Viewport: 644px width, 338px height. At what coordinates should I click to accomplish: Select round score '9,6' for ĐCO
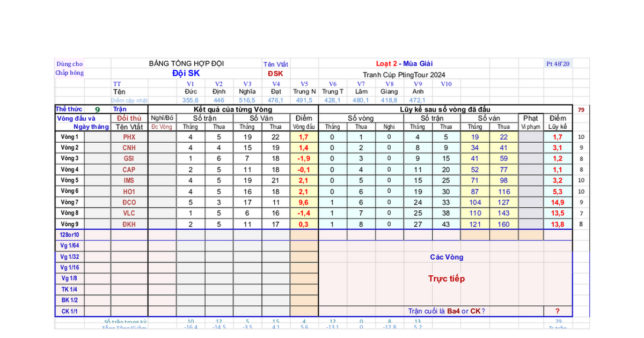(304, 202)
